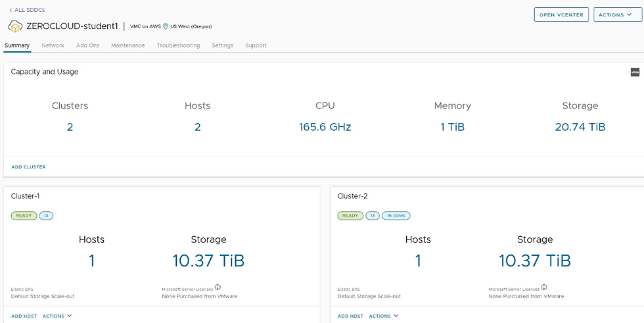This screenshot has width=644, height=323.
Task: Switch to the Network tab
Action: coord(53,45)
